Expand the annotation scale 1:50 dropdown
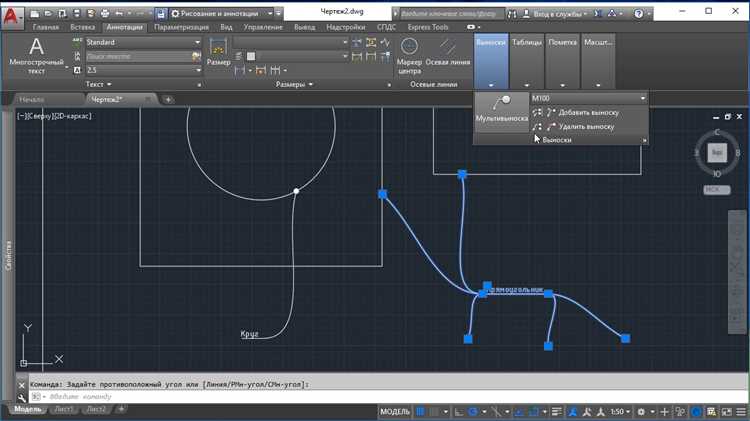This screenshot has height=421, width=750. point(620,411)
